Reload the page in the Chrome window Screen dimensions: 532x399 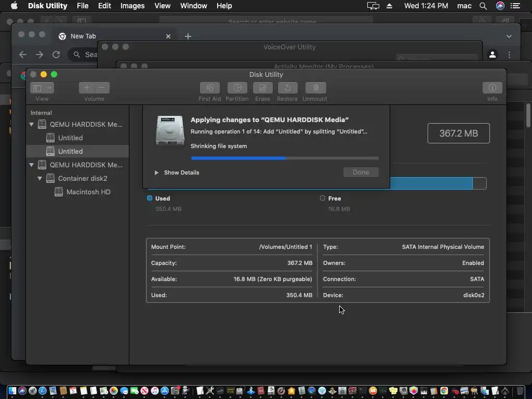click(56, 55)
